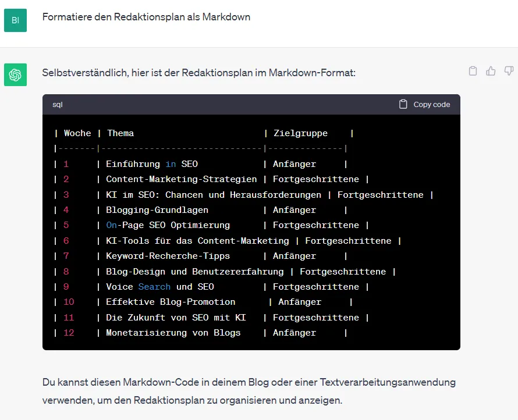Image resolution: width=518 pixels, height=420 pixels.
Task: Click 'Keyword-Recherche-Tipps' row text
Action: point(168,256)
